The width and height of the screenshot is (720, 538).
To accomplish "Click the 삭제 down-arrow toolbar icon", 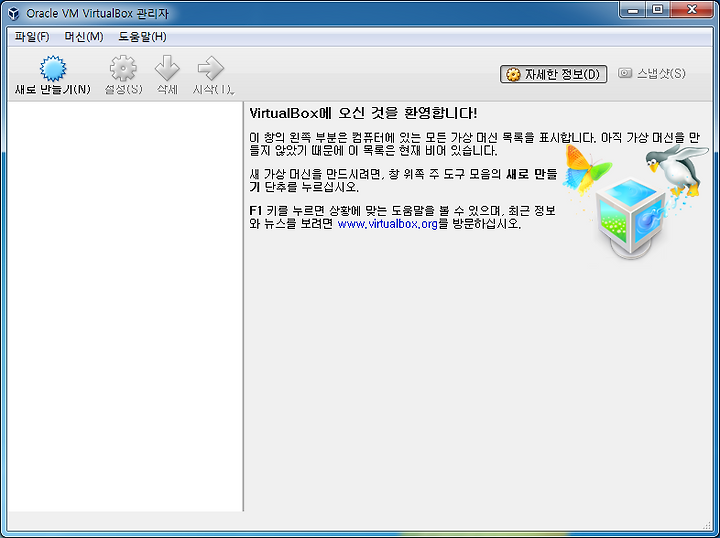I will [167, 68].
